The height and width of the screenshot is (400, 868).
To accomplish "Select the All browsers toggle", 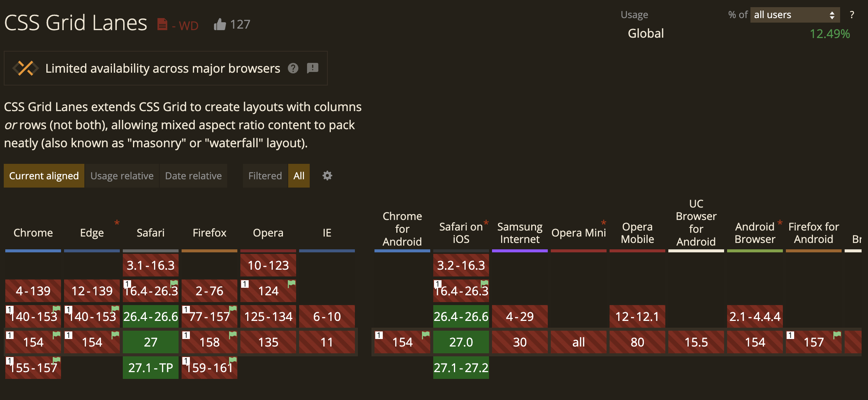I will 299,176.
